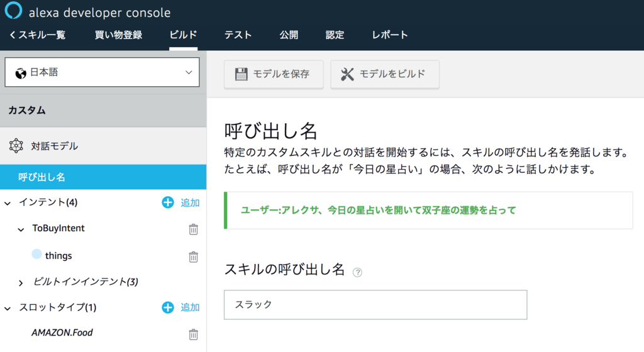Image resolution: width=644 pixels, height=352 pixels.
Task: Click the green example utterance text
Action: (378, 211)
